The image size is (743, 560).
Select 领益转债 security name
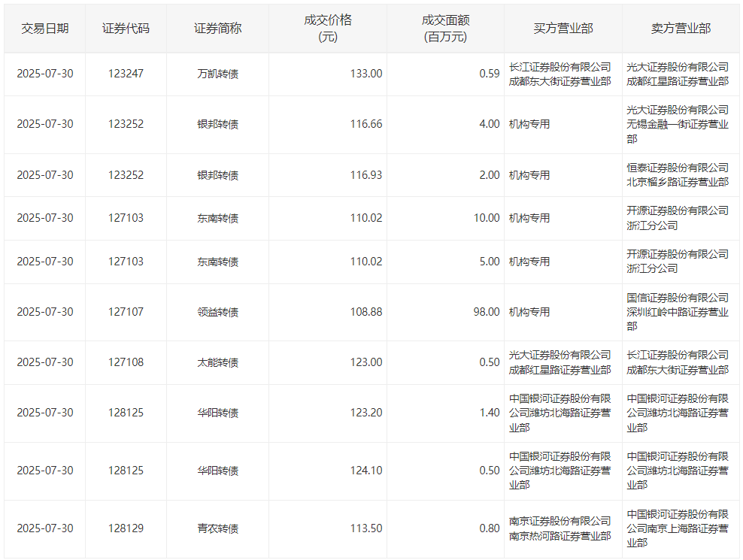tap(217, 312)
